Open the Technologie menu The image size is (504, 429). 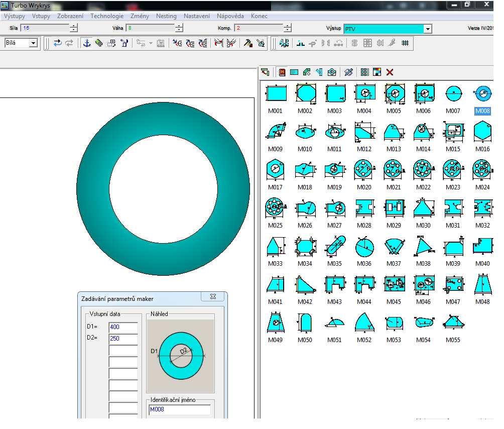107,16
